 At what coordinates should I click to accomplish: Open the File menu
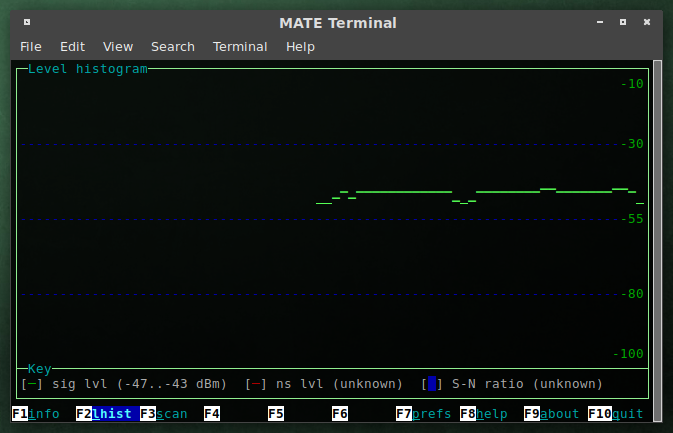click(x=30, y=46)
